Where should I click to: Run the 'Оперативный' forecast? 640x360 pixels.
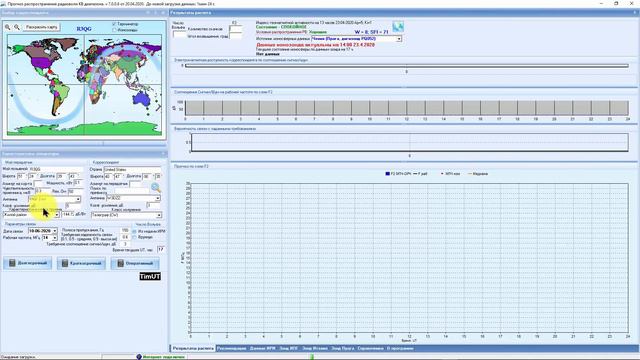click(x=135, y=263)
